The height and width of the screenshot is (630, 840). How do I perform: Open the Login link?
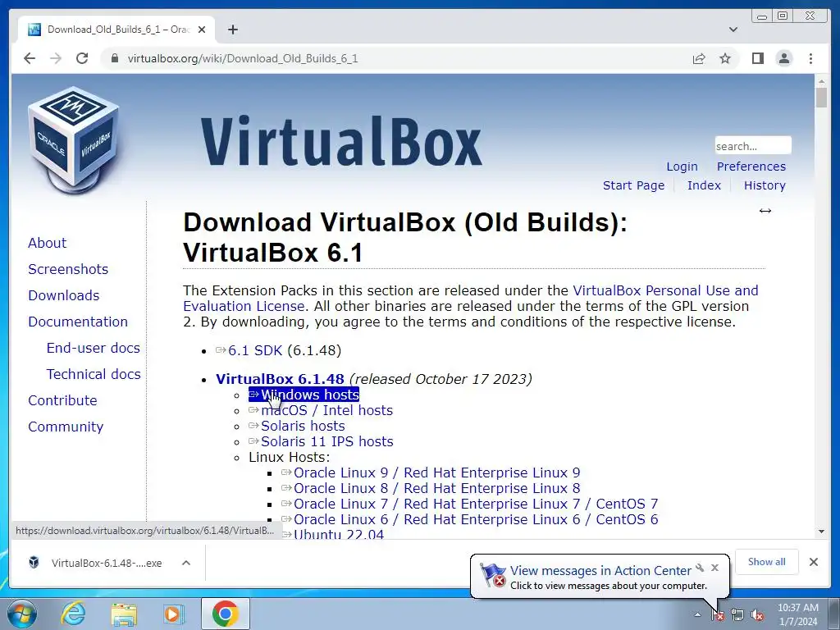coord(682,167)
